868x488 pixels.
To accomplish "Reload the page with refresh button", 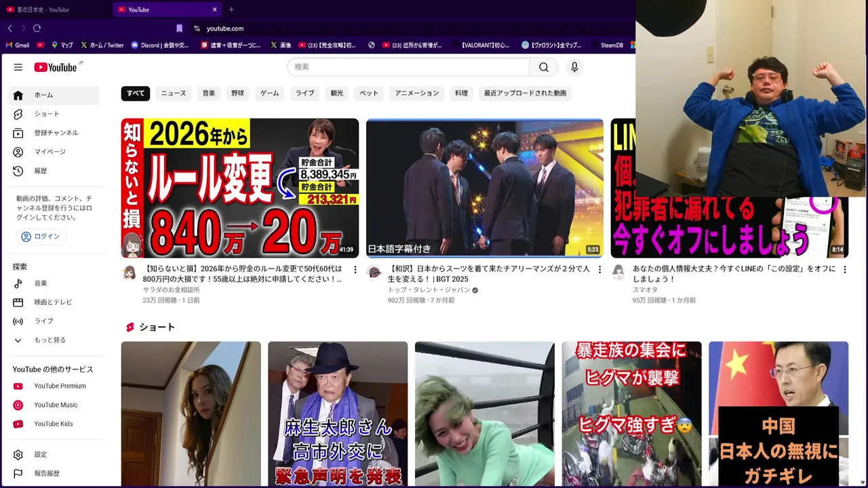I will click(x=37, y=28).
